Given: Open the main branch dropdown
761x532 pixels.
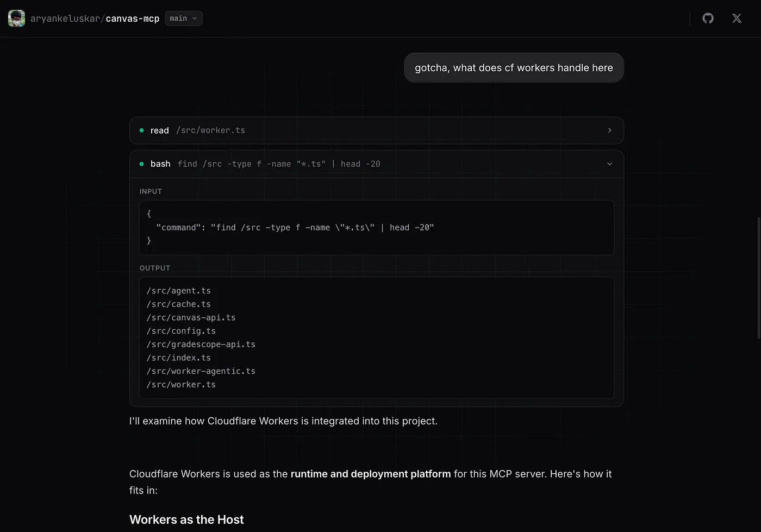Looking at the screenshot, I should [x=183, y=18].
